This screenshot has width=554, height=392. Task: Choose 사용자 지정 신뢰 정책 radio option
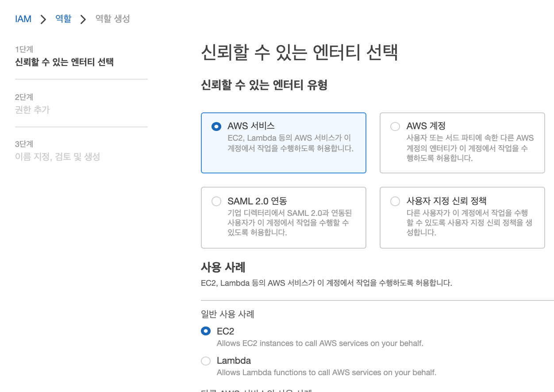coord(395,201)
